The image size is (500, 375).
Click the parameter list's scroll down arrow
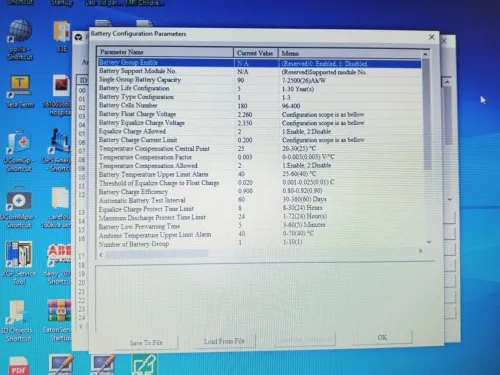(x=429, y=242)
